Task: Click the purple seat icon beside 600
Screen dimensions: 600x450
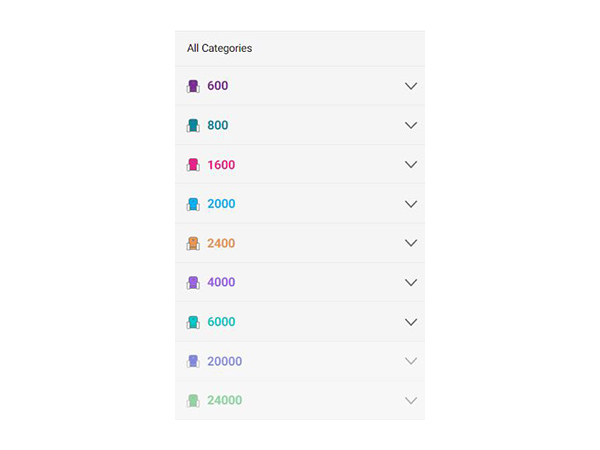Action: (193, 86)
